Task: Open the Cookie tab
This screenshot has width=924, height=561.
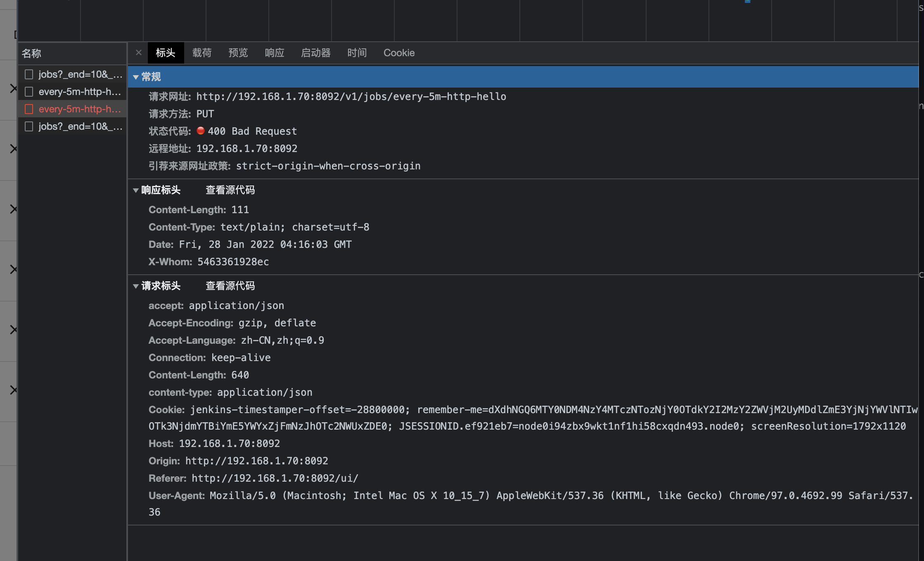Action: (x=399, y=53)
